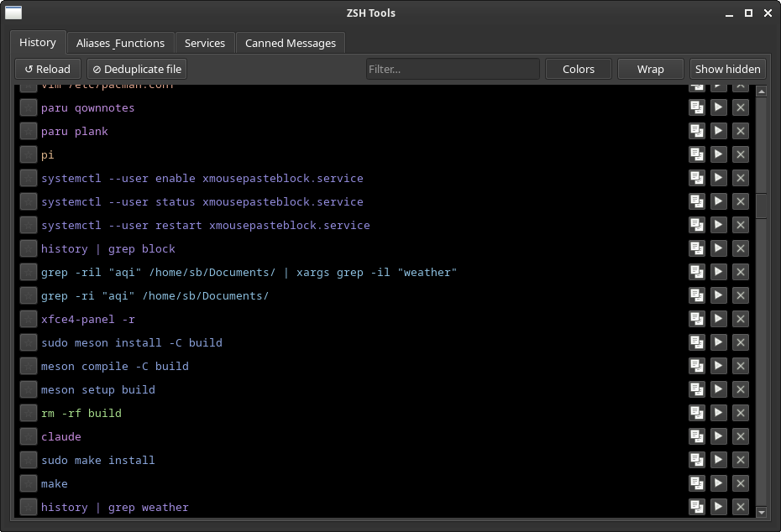Copy the 'paru qownnotes' command
781x532 pixels.
tap(696, 107)
